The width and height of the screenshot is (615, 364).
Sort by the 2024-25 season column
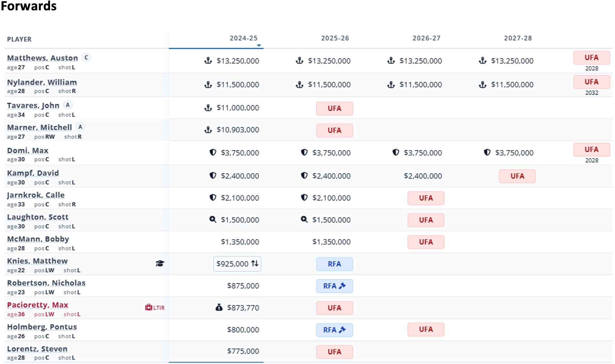[243, 38]
